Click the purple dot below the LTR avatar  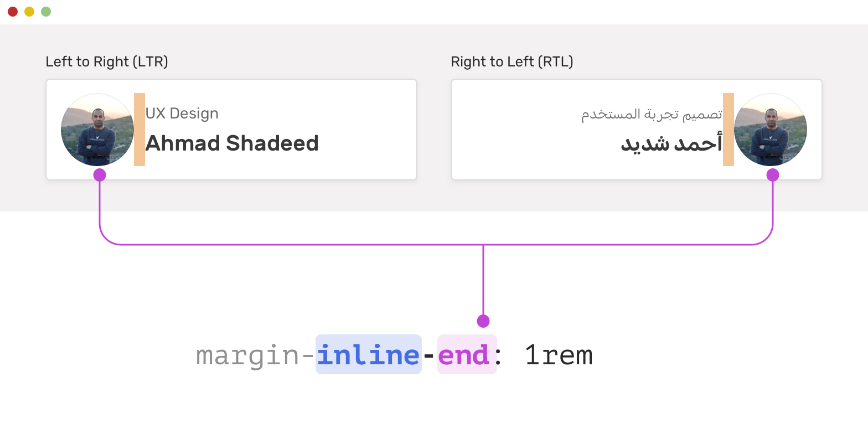tap(100, 175)
